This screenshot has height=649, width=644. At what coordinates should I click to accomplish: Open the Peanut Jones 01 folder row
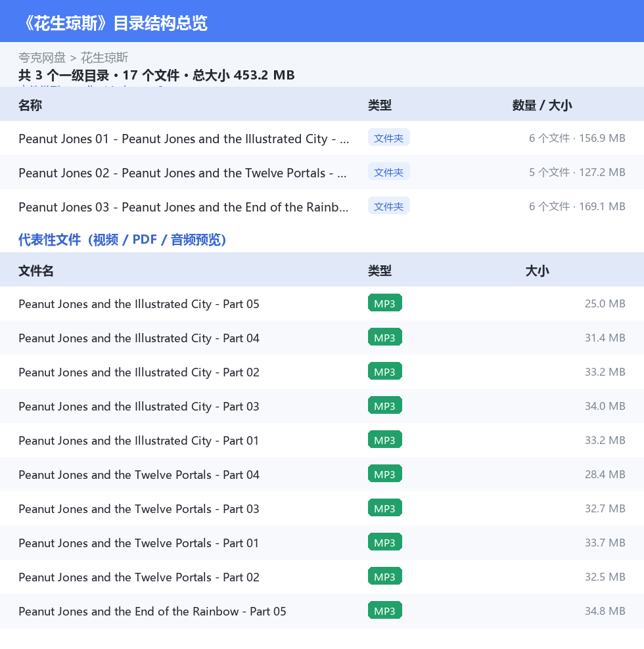click(x=322, y=138)
